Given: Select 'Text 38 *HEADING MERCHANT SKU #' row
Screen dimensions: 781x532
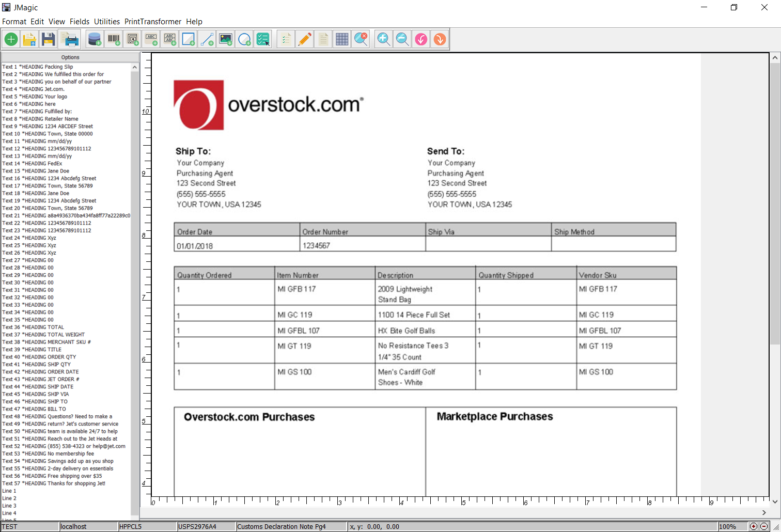Looking at the screenshot, I should click(66, 342).
